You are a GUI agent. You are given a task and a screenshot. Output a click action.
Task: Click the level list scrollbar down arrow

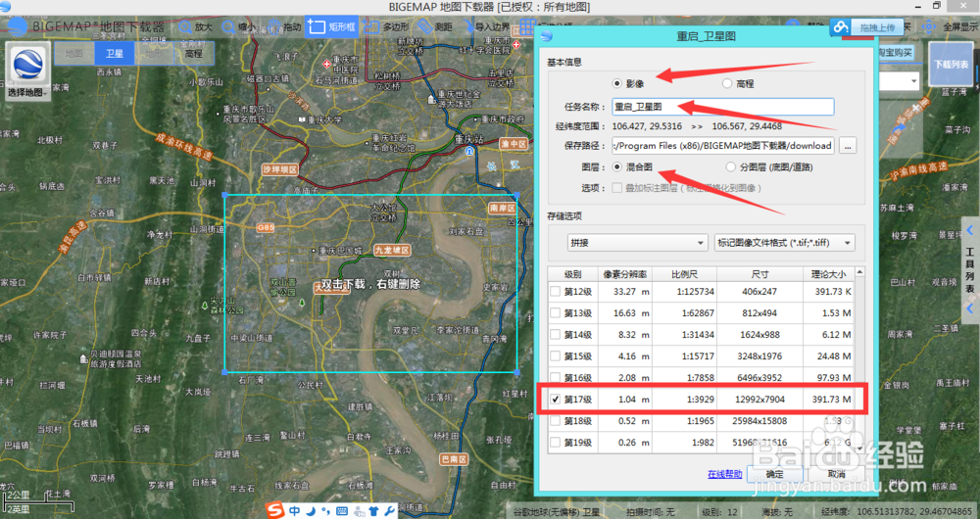[860, 448]
